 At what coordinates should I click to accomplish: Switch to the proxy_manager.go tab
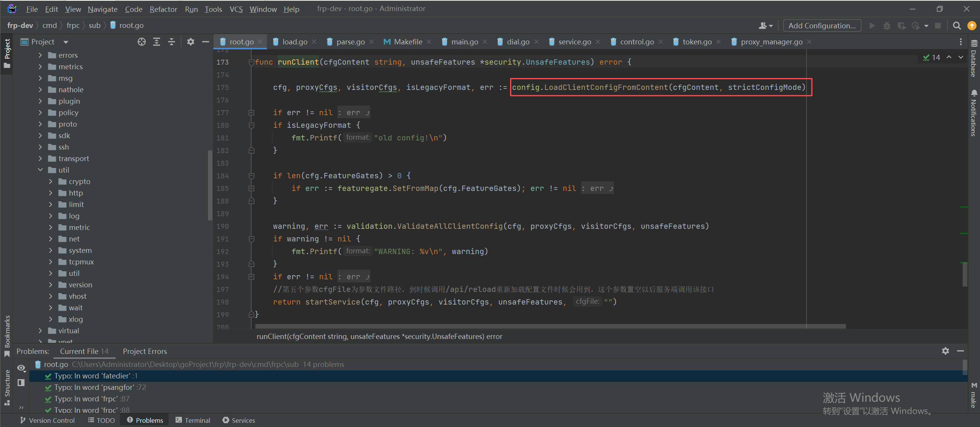click(x=771, y=42)
